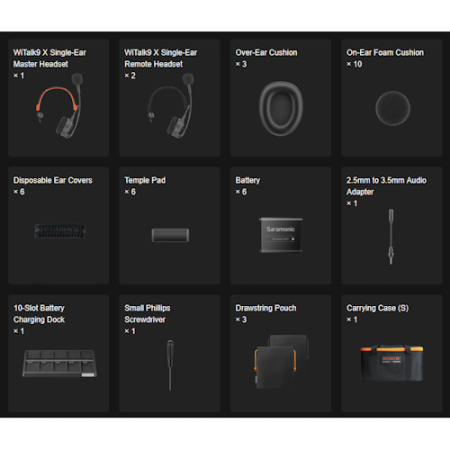Click the Disposable Ear Covers image
This screenshot has width=450, height=450.
pos(60,231)
